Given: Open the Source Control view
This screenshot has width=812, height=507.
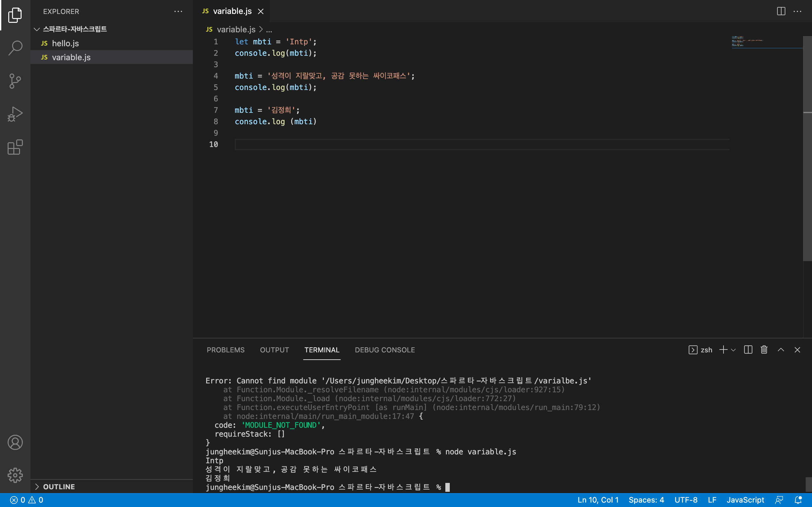Looking at the screenshot, I should 15,81.
